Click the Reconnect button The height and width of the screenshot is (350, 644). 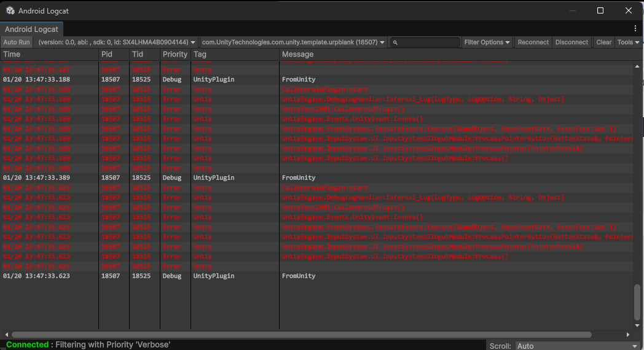tap(533, 42)
